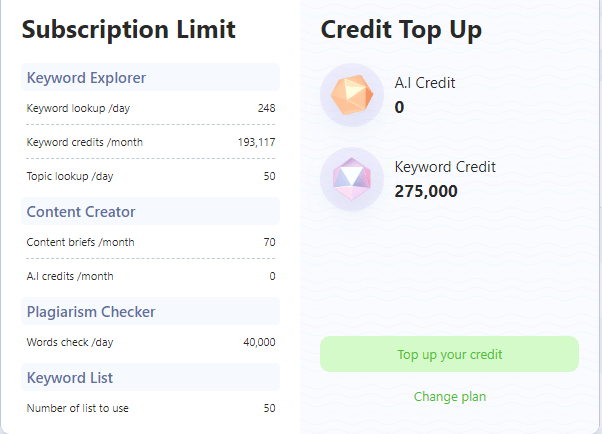Click the pink Keyword Credit gem icon

(x=352, y=179)
